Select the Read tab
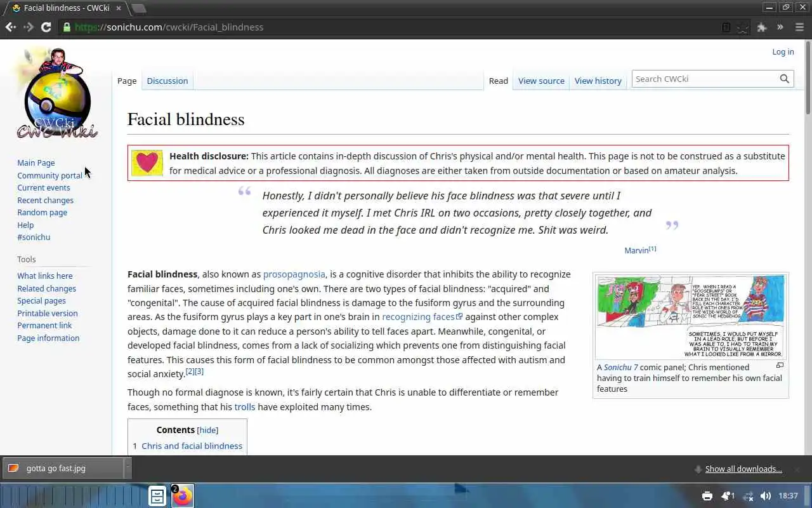This screenshot has height=508, width=812. pyautogui.click(x=498, y=81)
